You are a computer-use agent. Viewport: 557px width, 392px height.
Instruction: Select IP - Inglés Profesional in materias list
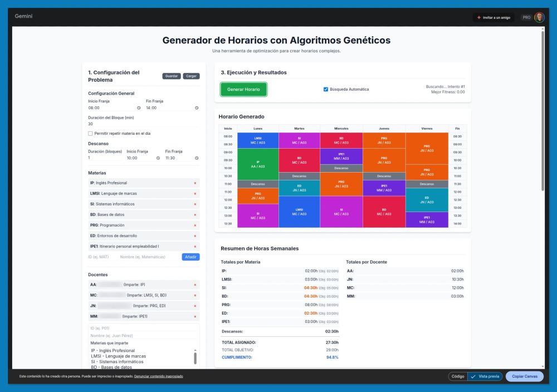point(113,350)
